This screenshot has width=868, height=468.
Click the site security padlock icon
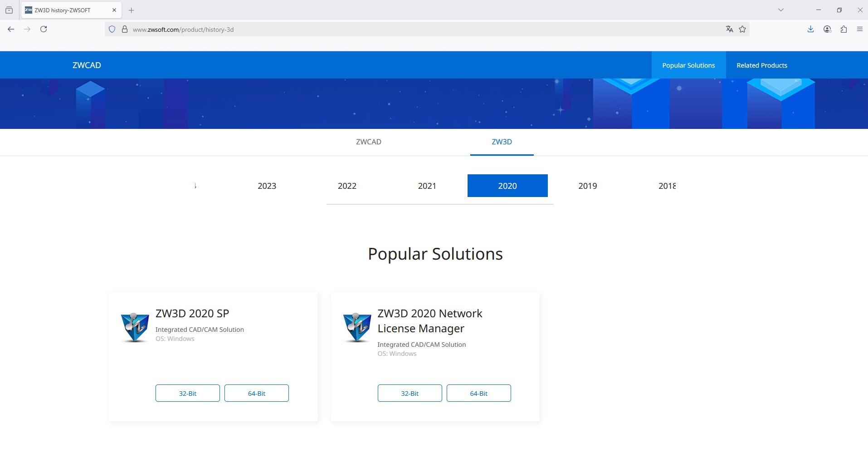pyautogui.click(x=125, y=30)
